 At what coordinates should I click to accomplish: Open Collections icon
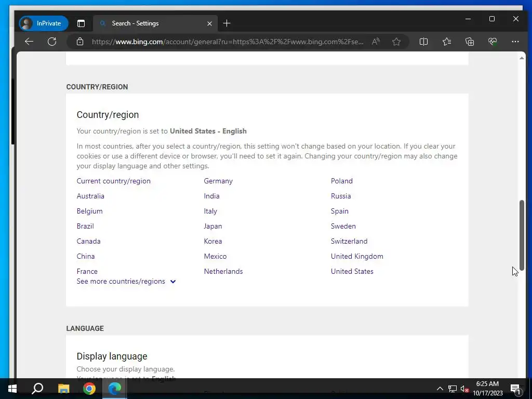pyautogui.click(x=470, y=42)
